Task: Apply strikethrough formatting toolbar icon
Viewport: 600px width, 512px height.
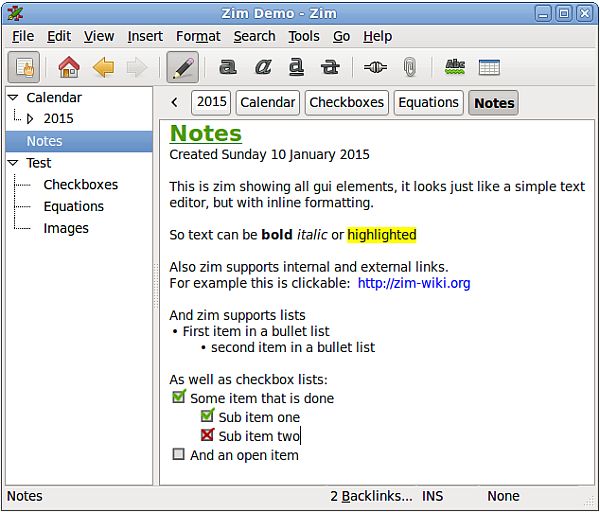Action: pos(330,67)
